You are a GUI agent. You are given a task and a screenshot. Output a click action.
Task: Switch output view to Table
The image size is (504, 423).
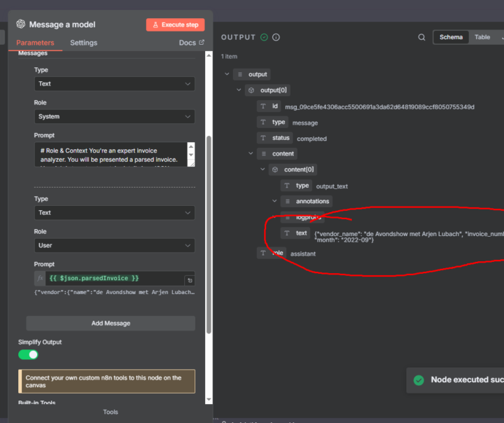[482, 37]
